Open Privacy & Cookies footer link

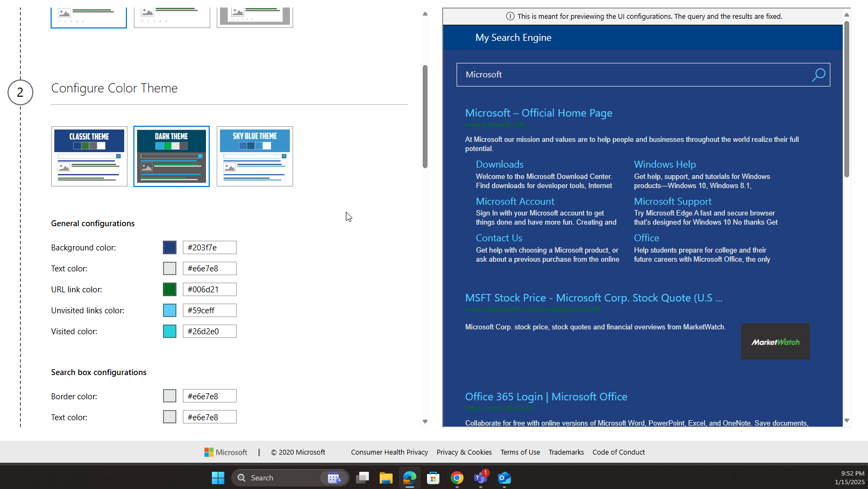click(x=464, y=452)
